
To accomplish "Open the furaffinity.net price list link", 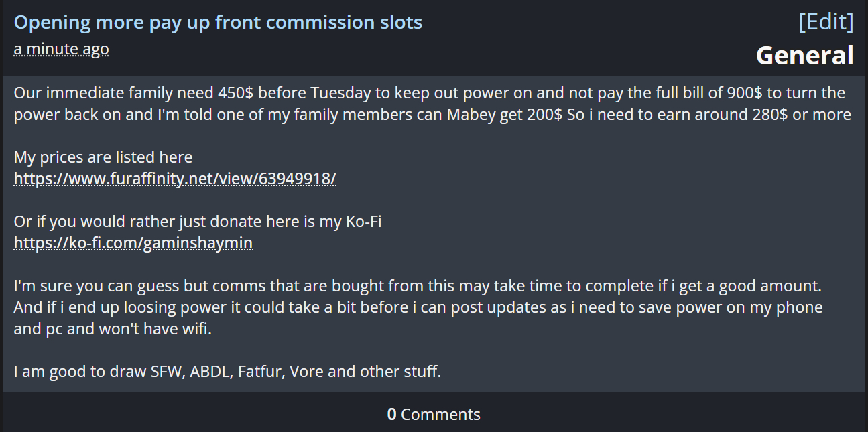I will click(x=175, y=179).
